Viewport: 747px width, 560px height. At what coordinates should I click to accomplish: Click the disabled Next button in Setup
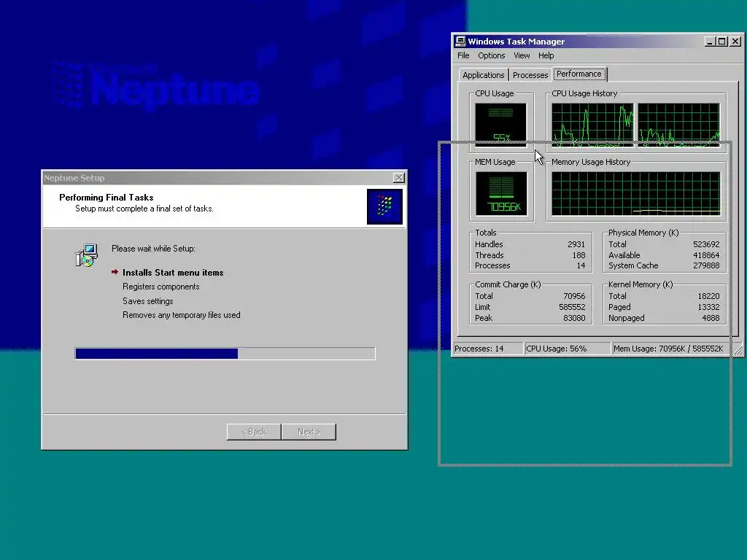[309, 432]
